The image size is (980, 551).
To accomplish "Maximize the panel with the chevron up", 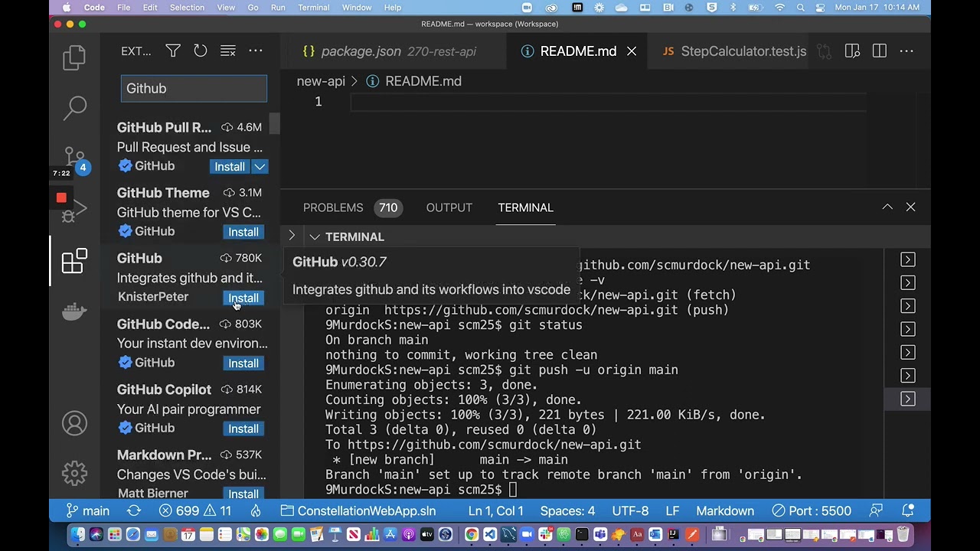I will point(887,207).
